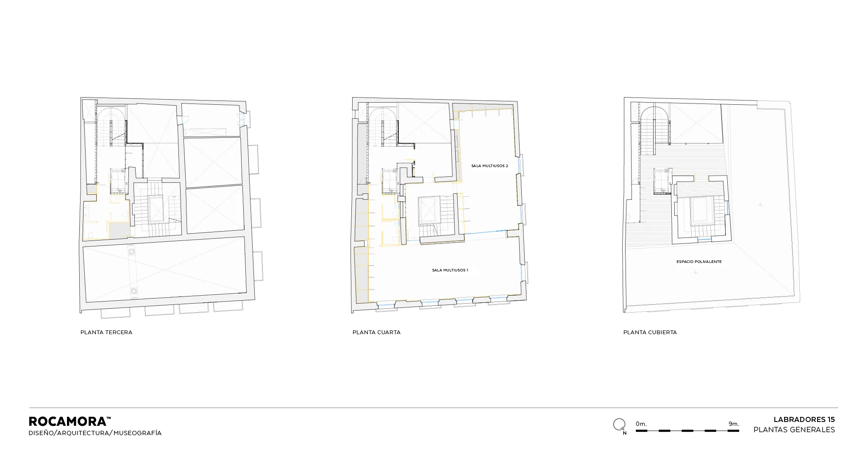This screenshot has height=461, width=868.
Task: Click the DISEÑO/ARQUITECTURA/MUSEOGRAFÍA subtitle
Action: [x=95, y=433]
